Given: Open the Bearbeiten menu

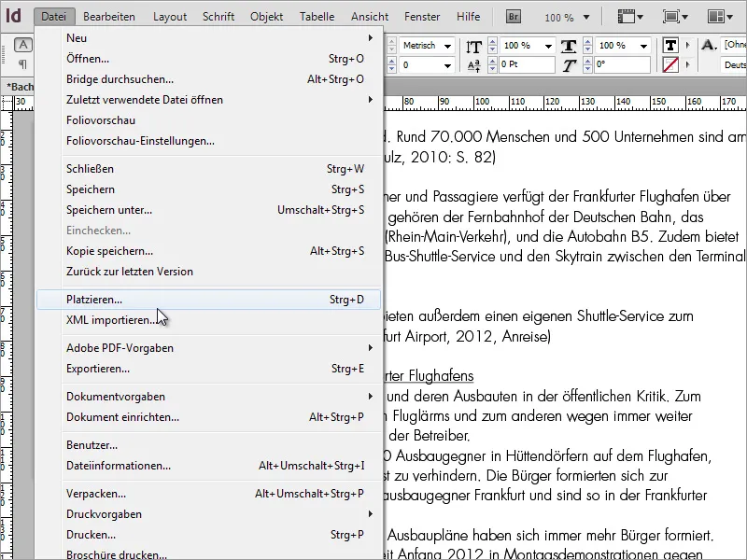Looking at the screenshot, I should (109, 17).
